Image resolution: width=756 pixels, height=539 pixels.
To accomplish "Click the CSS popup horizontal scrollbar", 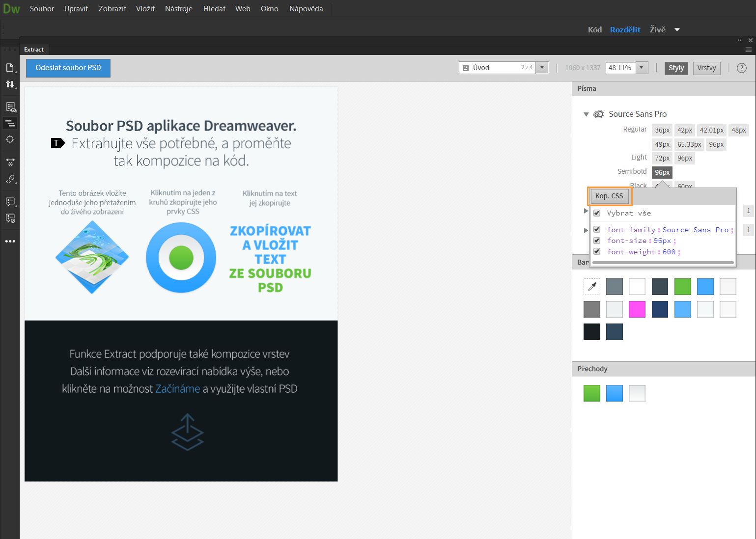I will [x=663, y=263].
